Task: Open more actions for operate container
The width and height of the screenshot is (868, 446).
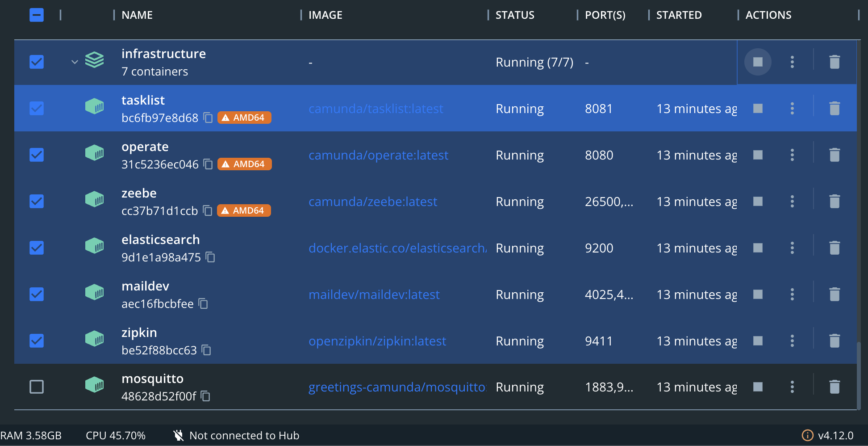Action: tap(792, 155)
